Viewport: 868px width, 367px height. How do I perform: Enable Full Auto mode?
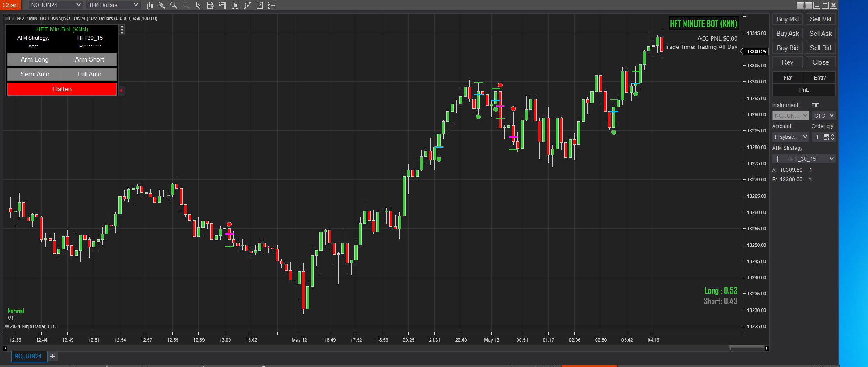pyautogui.click(x=89, y=74)
